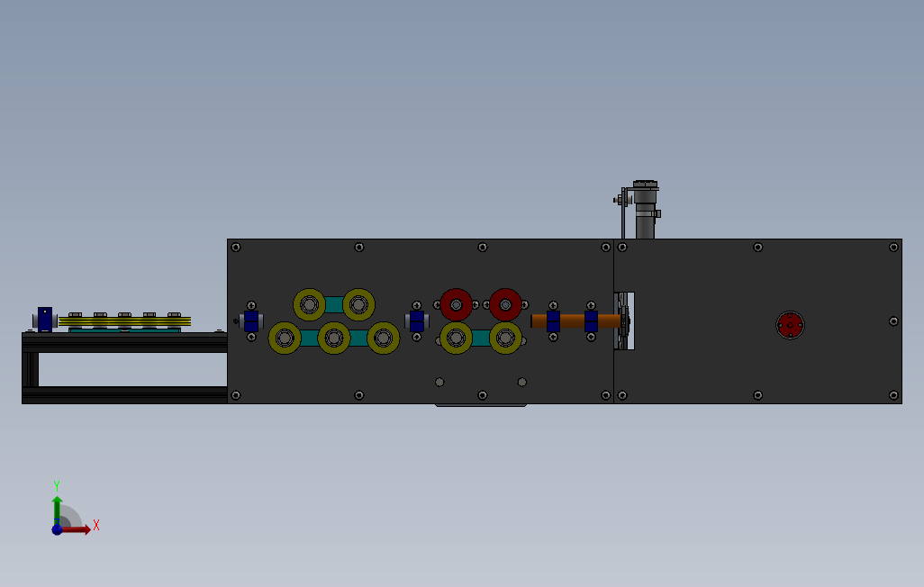Select the disc coupling at the shaft's right end
The image size is (924, 587).
625,321
